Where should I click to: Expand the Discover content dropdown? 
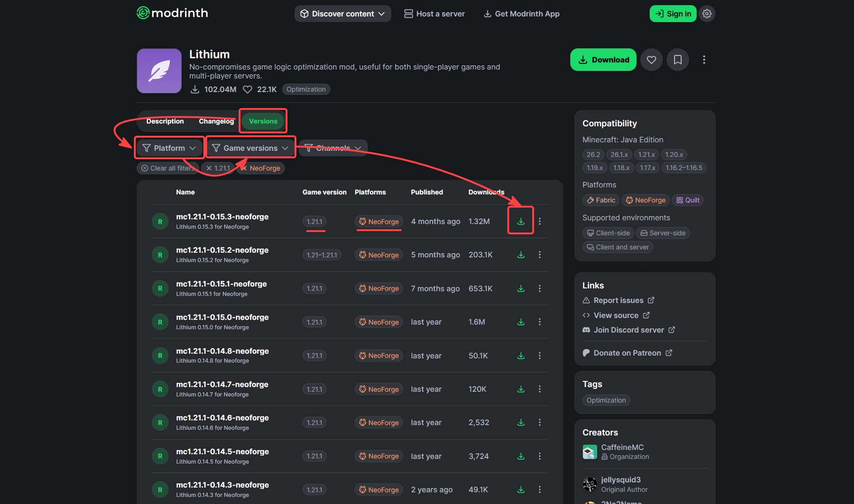coord(342,14)
